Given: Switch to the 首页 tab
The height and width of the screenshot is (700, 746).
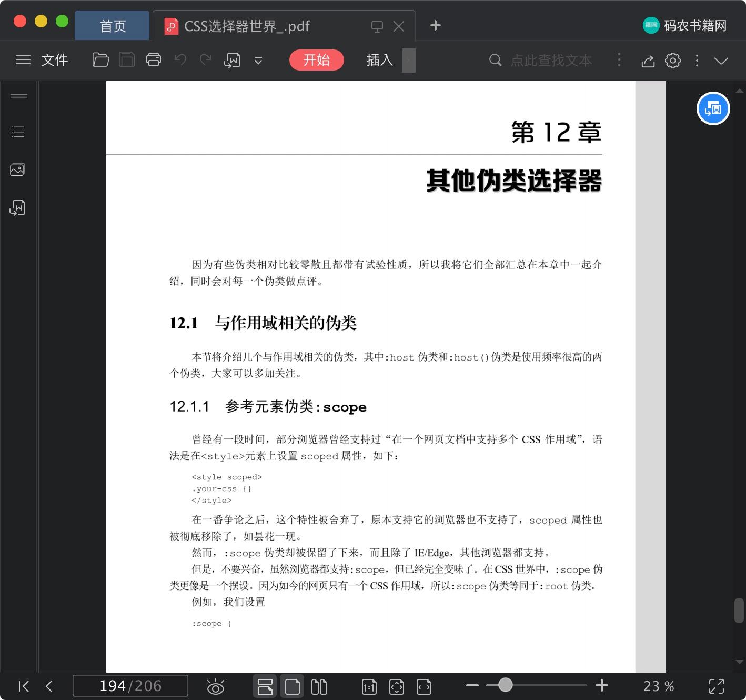Looking at the screenshot, I should pyautogui.click(x=112, y=25).
